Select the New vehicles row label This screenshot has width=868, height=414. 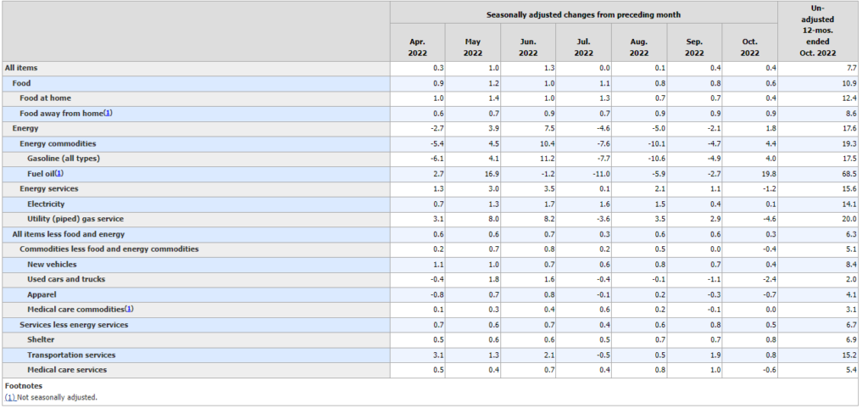tap(53, 264)
